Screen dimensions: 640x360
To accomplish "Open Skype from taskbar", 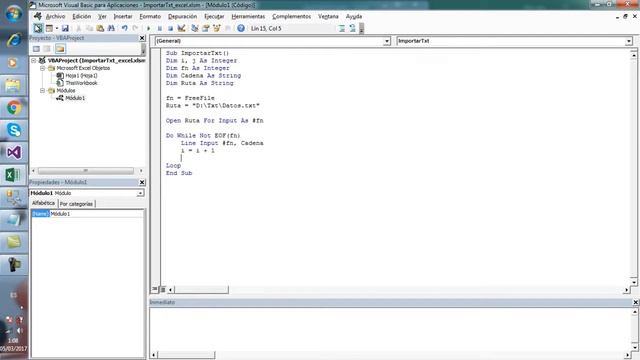I will (x=13, y=130).
